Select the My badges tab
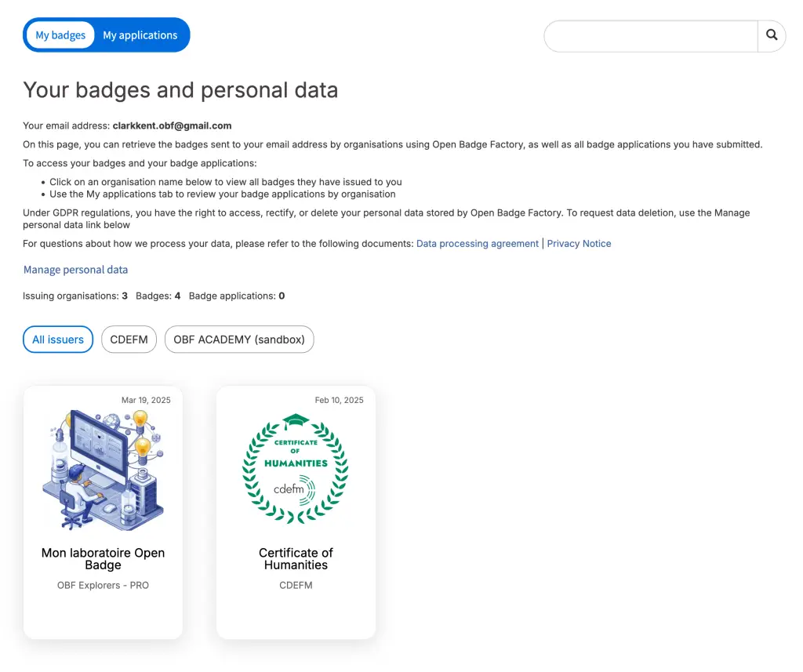The width and height of the screenshot is (803, 672). click(x=60, y=35)
